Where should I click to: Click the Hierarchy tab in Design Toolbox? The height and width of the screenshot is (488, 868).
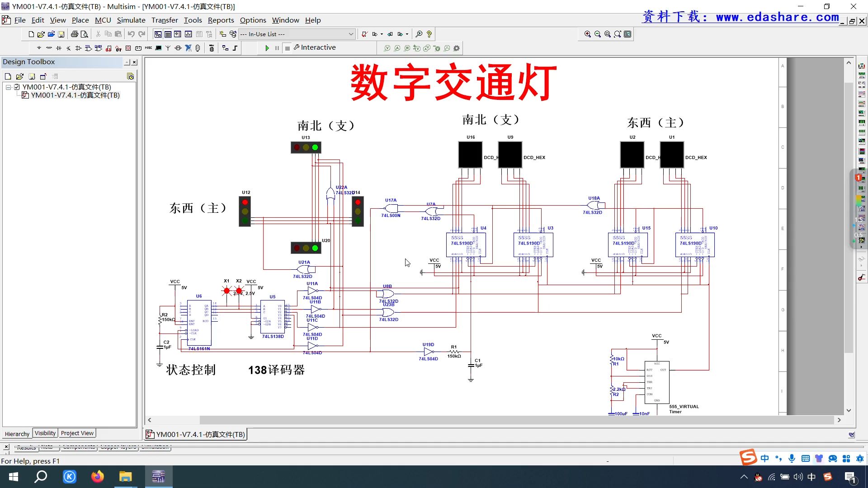pyautogui.click(x=17, y=433)
